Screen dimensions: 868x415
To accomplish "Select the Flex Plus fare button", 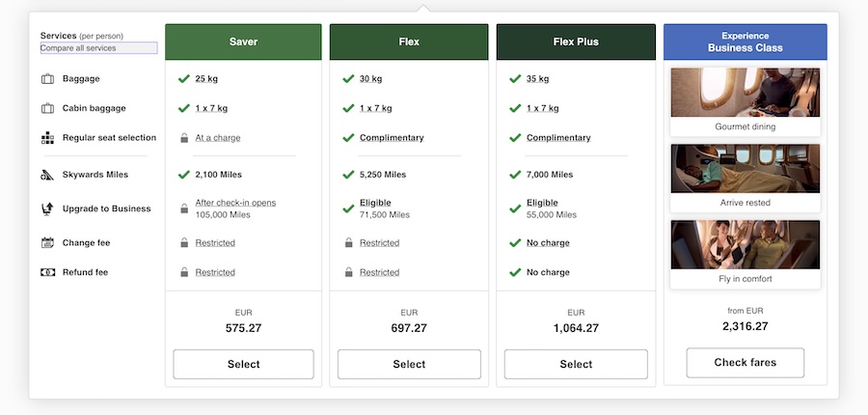I will click(576, 364).
